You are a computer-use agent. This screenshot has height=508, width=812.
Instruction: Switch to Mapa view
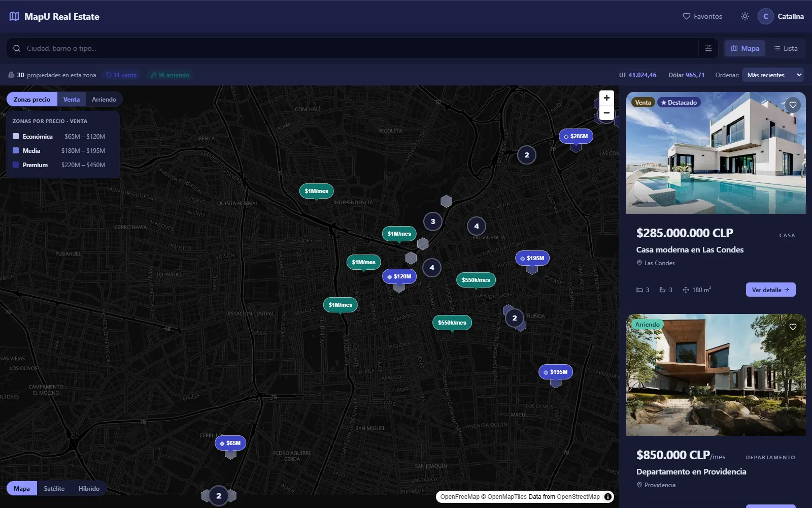pos(745,48)
